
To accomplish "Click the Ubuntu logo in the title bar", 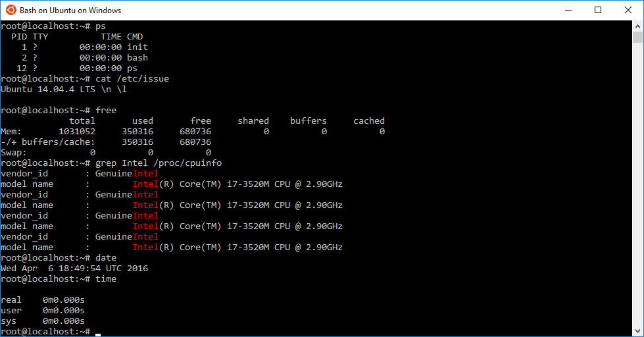I will [11, 10].
